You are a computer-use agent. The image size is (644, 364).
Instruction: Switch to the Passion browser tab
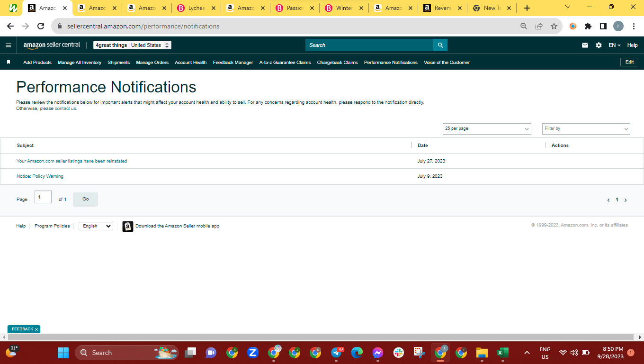pos(295,8)
